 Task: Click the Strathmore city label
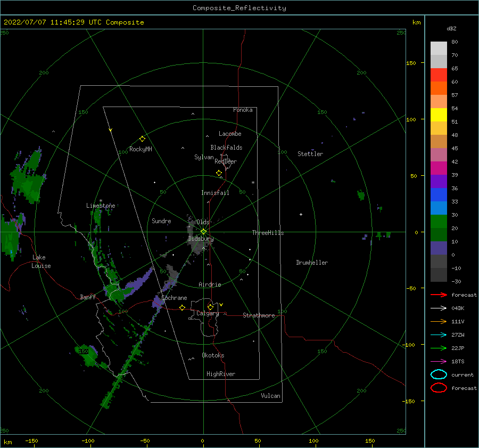click(259, 315)
